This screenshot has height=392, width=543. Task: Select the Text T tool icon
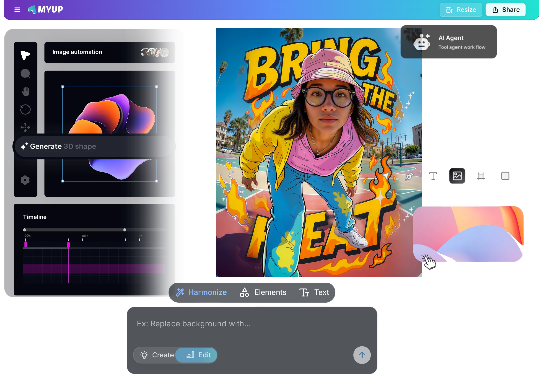point(433,176)
